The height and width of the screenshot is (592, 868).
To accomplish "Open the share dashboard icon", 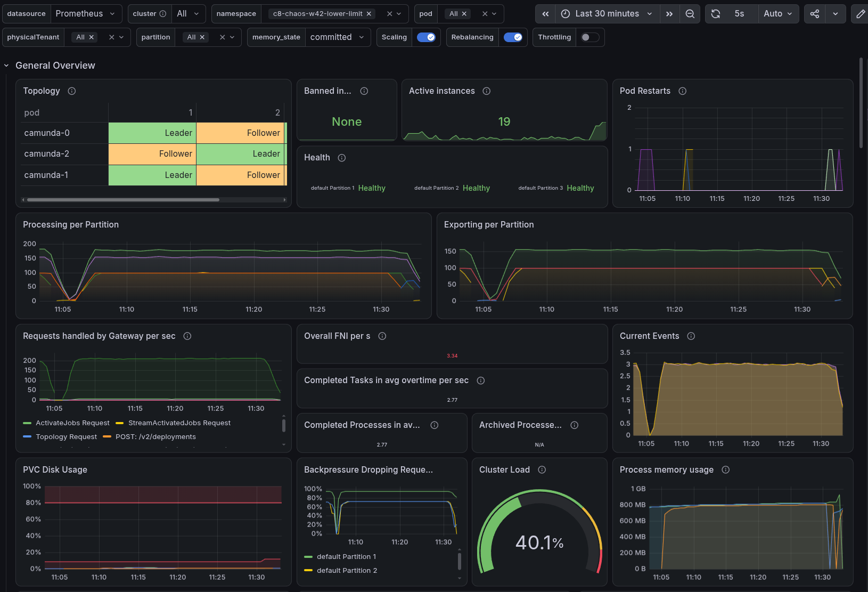I will pyautogui.click(x=815, y=14).
